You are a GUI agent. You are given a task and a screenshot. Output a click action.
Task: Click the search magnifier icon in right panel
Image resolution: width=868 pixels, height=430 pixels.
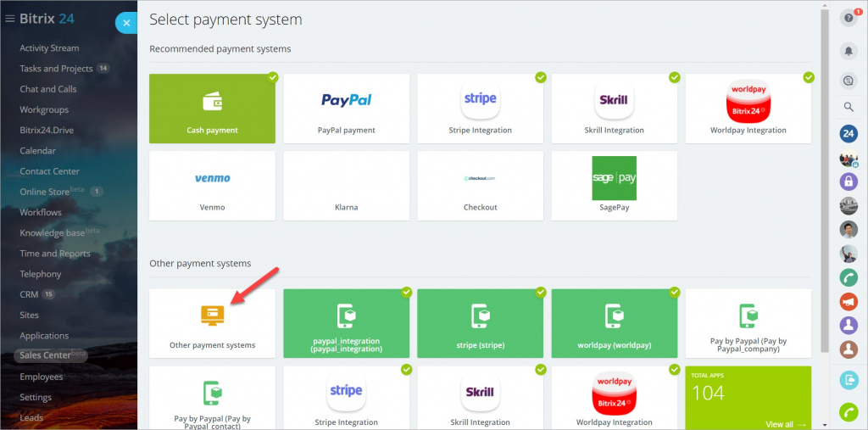tap(849, 107)
